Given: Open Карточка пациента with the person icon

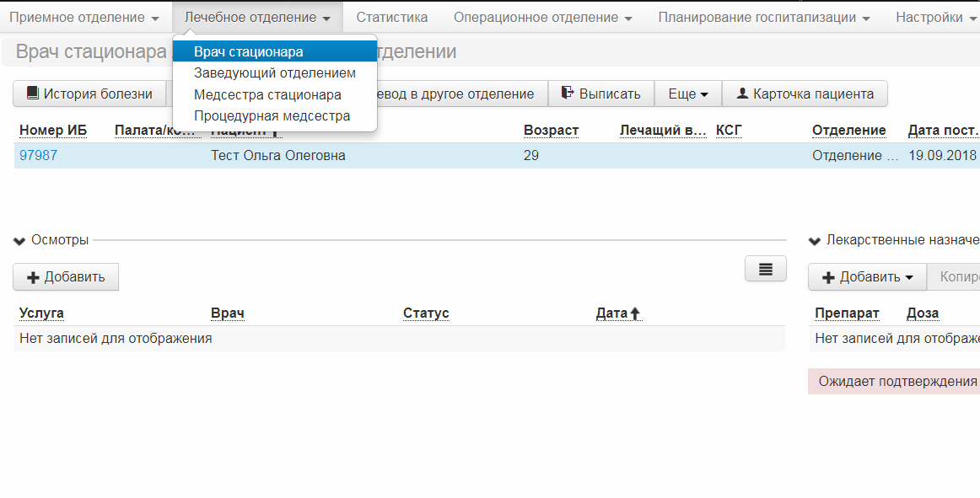Looking at the screenshot, I should tap(805, 94).
